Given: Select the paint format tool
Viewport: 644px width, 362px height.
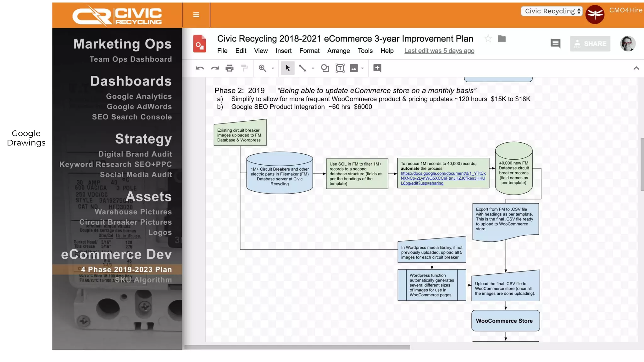Looking at the screenshot, I should (x=244, y=68).
